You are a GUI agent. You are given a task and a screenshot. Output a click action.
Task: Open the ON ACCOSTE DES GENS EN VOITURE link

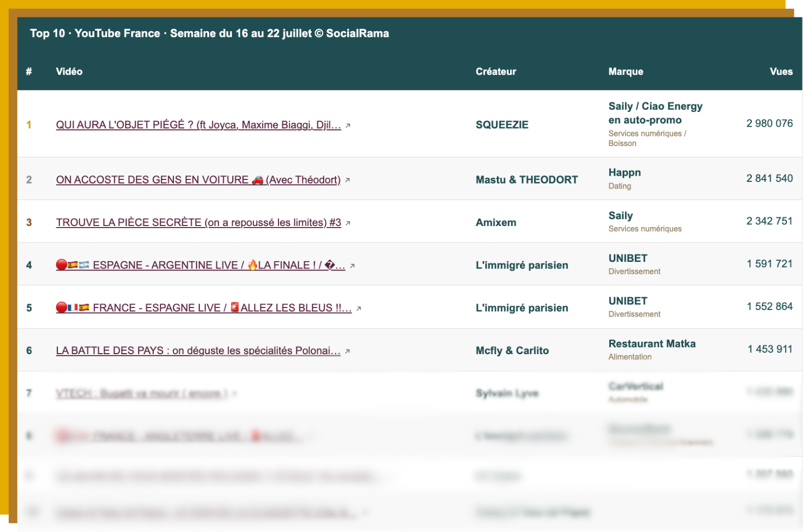[198, 179]
